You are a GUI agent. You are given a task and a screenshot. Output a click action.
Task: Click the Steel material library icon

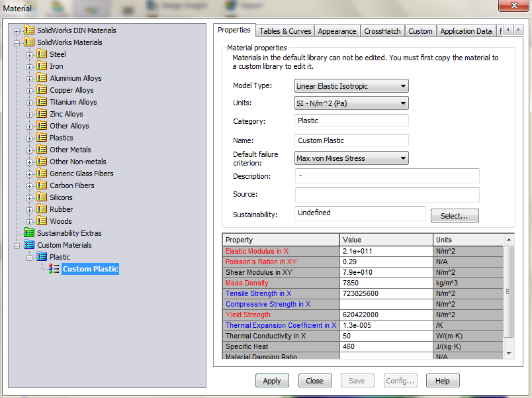click(x=42, y=54)
